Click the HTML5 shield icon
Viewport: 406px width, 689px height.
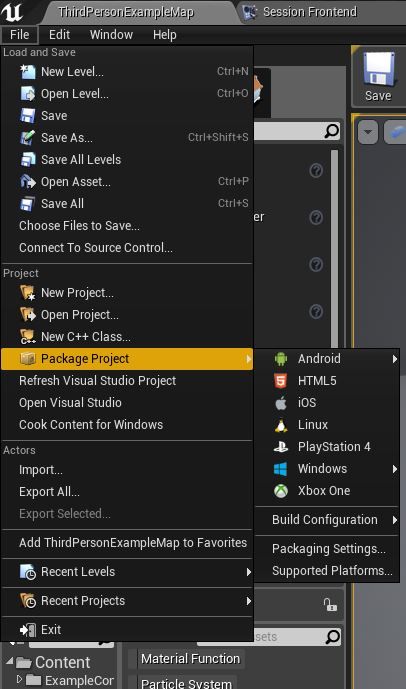(x=281, y=381)
